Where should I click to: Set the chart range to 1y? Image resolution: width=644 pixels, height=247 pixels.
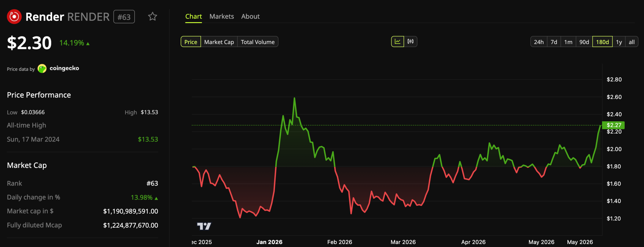coord(619,42)
